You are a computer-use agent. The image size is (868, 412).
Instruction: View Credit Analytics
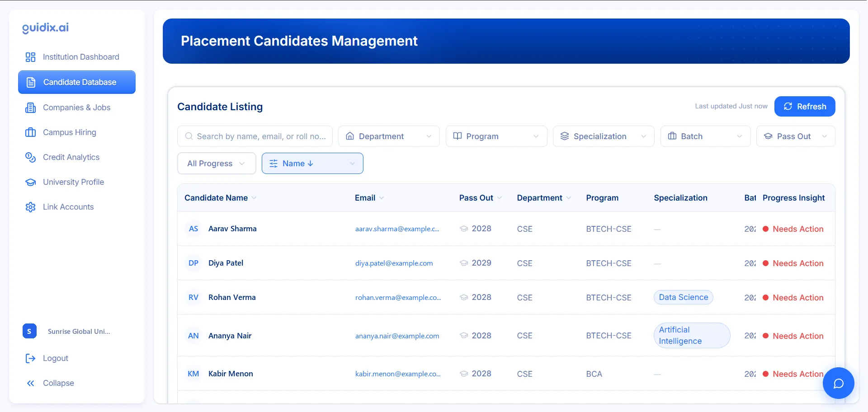77,157
